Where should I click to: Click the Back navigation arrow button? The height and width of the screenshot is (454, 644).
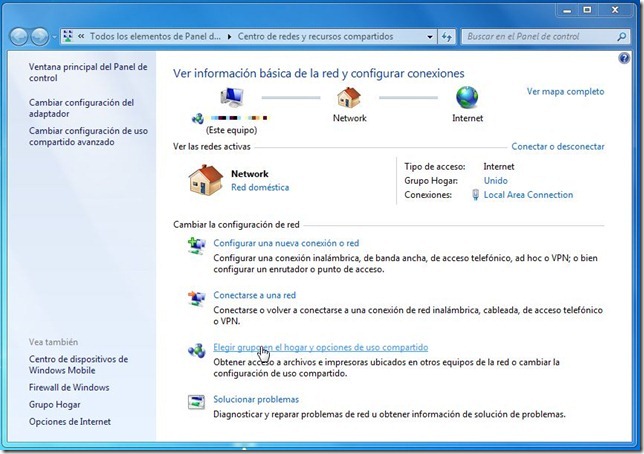(x=19, y=37)
